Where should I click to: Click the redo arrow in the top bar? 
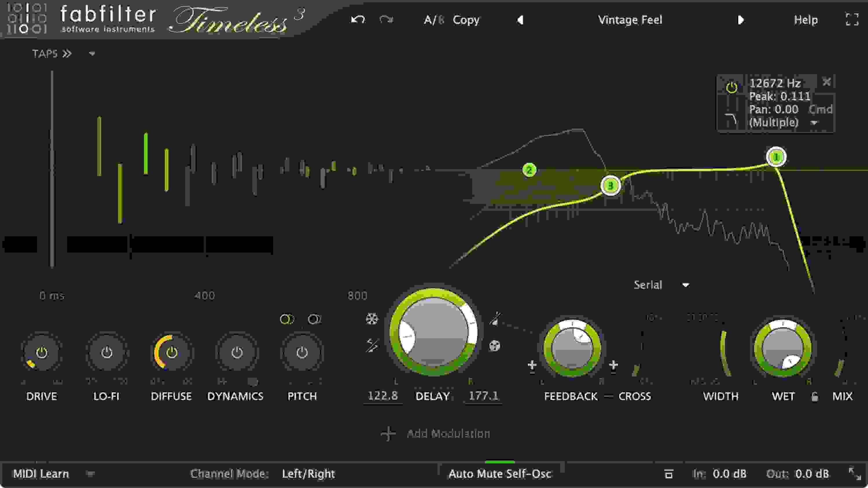click(385, 20)
